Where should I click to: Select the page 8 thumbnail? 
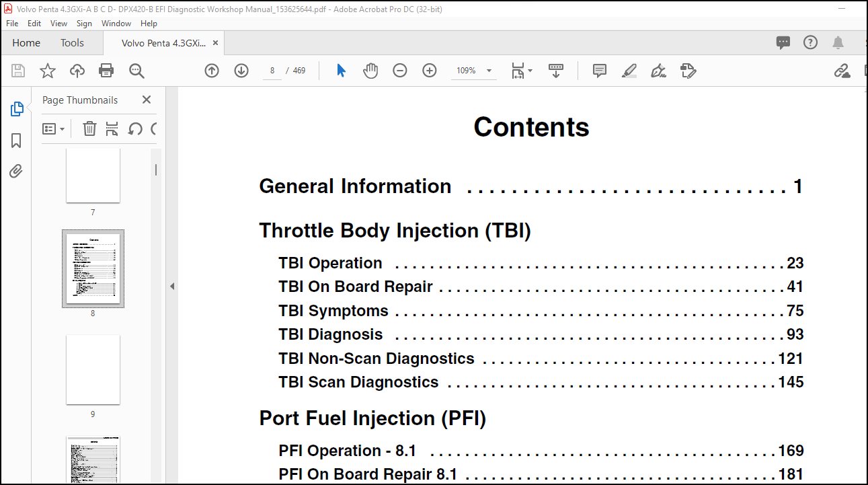click(93, 268)
